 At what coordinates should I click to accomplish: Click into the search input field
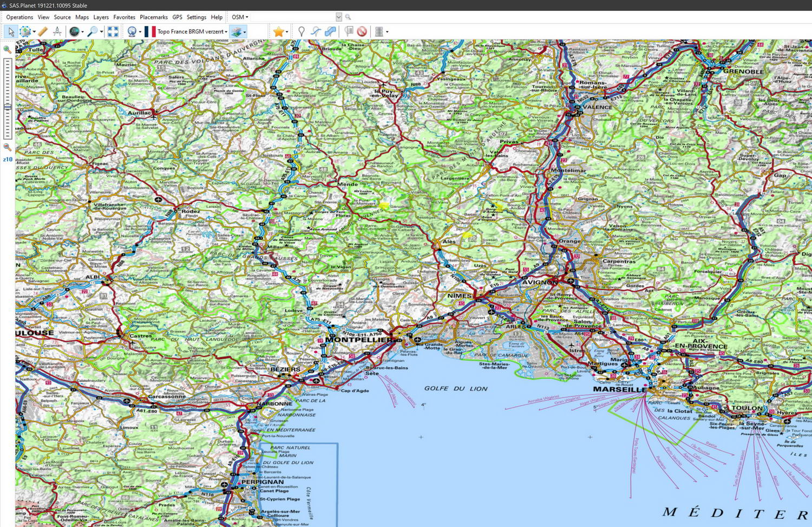293,17
